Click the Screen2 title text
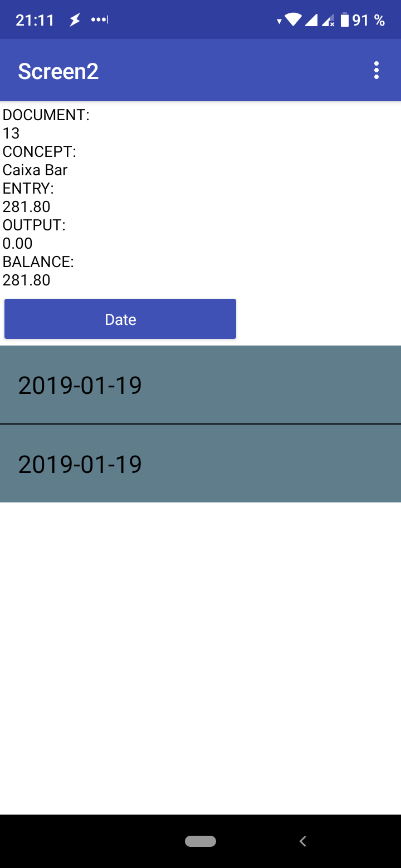Viewport: 401px width, 868px height. [58, 71]
